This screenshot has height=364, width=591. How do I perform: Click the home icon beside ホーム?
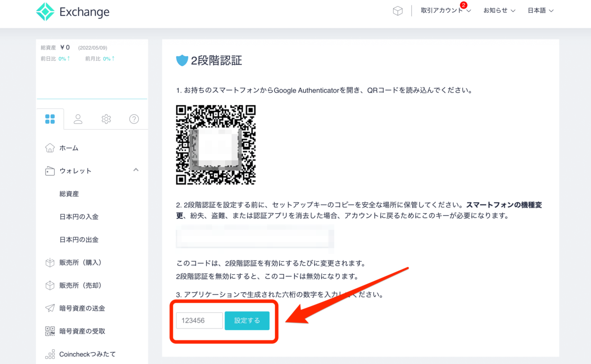(x=50, y=148)
